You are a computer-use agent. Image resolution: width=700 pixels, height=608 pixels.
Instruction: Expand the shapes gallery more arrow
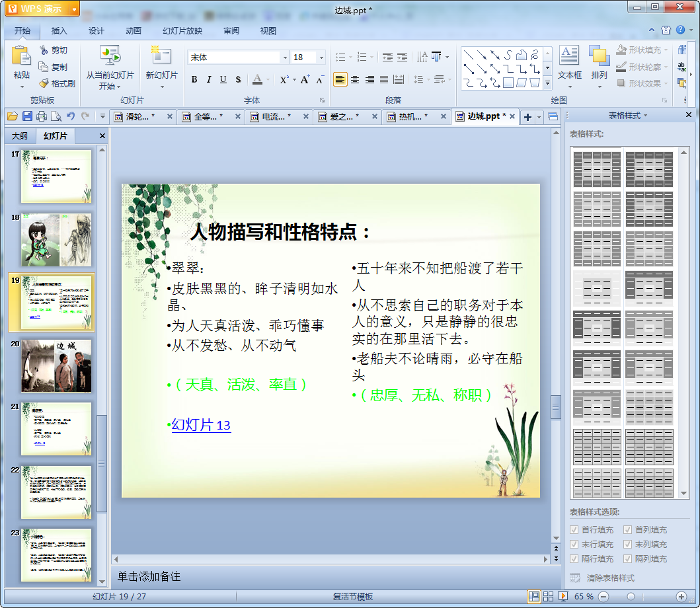pos(547,83)
